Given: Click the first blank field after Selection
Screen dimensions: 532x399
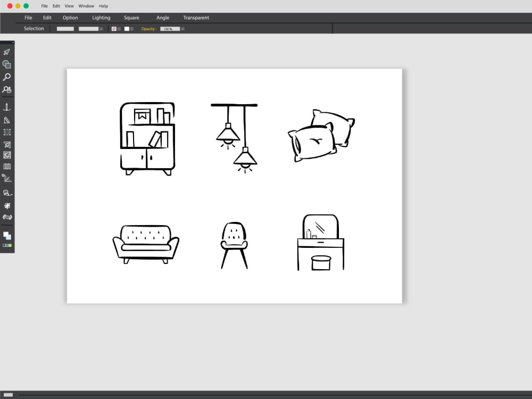Looking at the screenshot, I should tap(65, 29).
